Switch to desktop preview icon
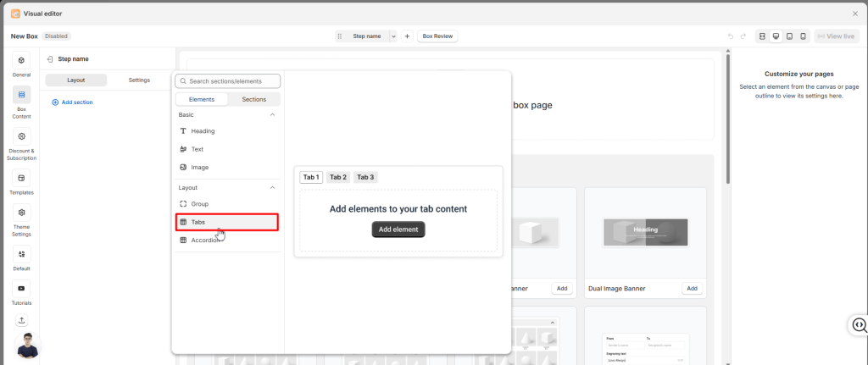This screenshot has height=365, width=868. (x=776, y=36)
